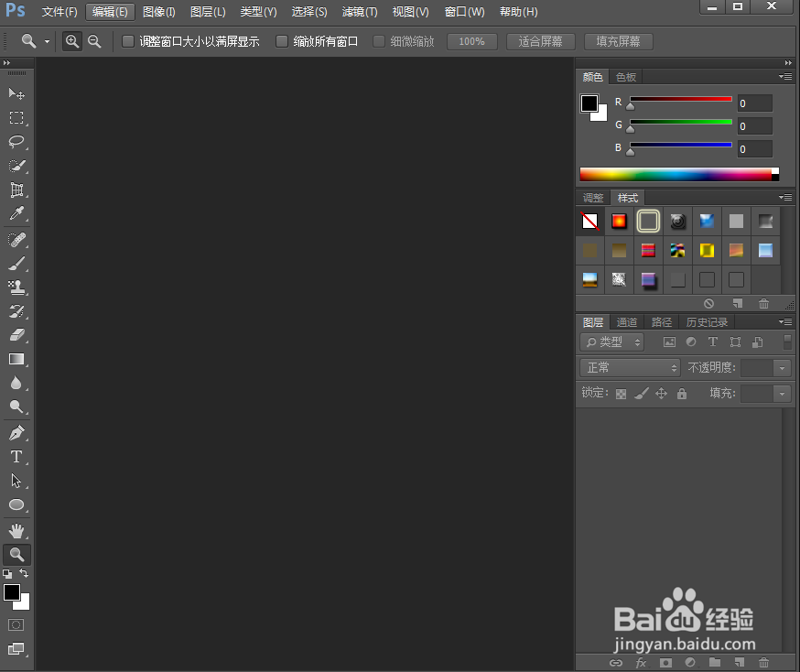Select the Horizontal Type tool
The height and width of the screenshot is (672, 800).
pyautogui.click(x=16, y=457)
